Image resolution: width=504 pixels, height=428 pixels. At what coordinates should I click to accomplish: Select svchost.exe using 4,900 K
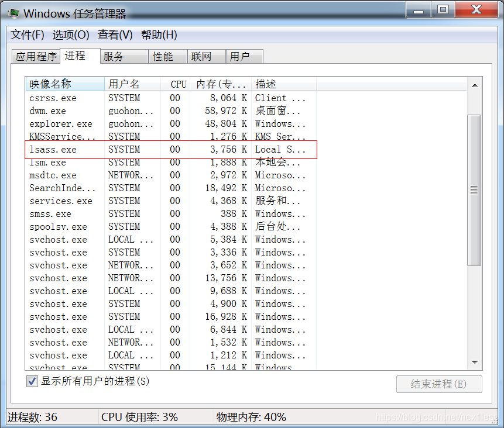(171, 303)
